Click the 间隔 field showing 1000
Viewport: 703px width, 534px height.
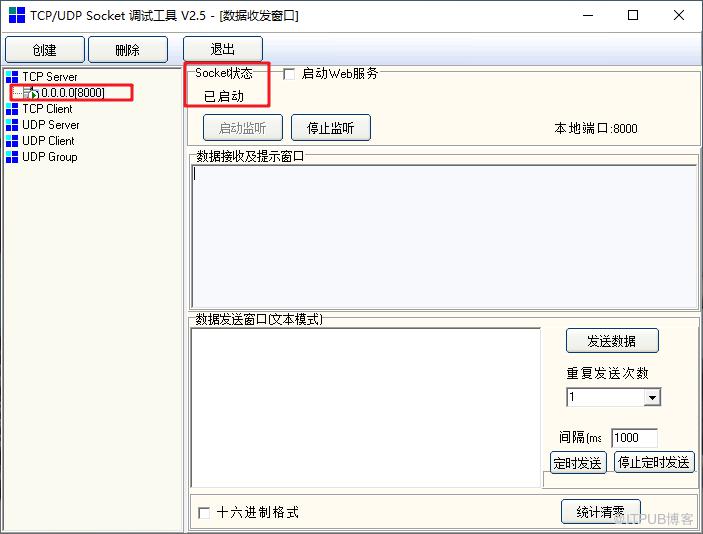pyautogui.click(x=634, y=438)
